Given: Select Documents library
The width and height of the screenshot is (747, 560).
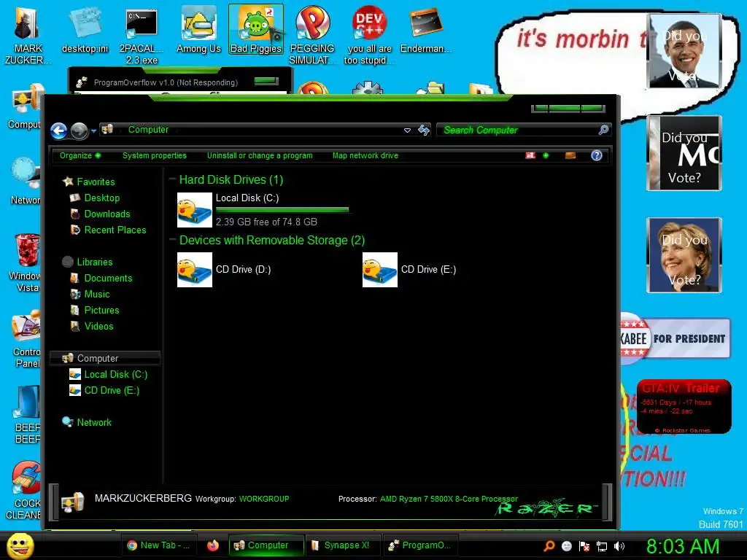Looking at the screenshot, I should click(x=101, y=278).
